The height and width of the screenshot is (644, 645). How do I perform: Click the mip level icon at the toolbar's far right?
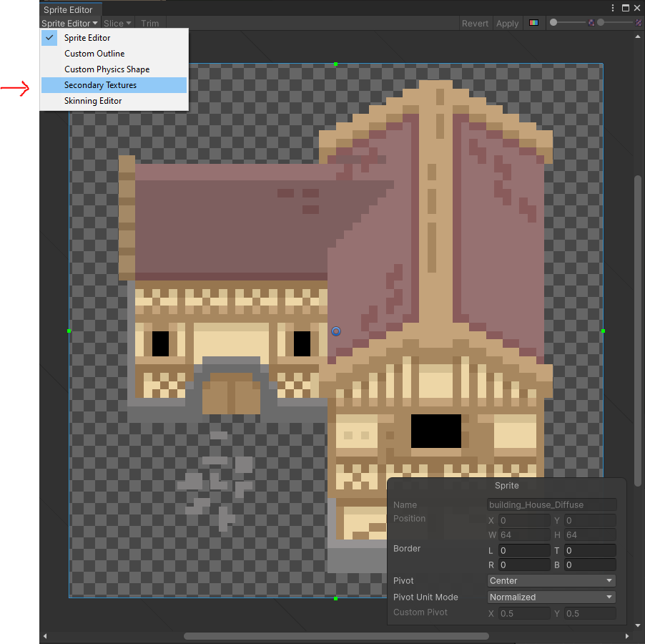(638, 23)
